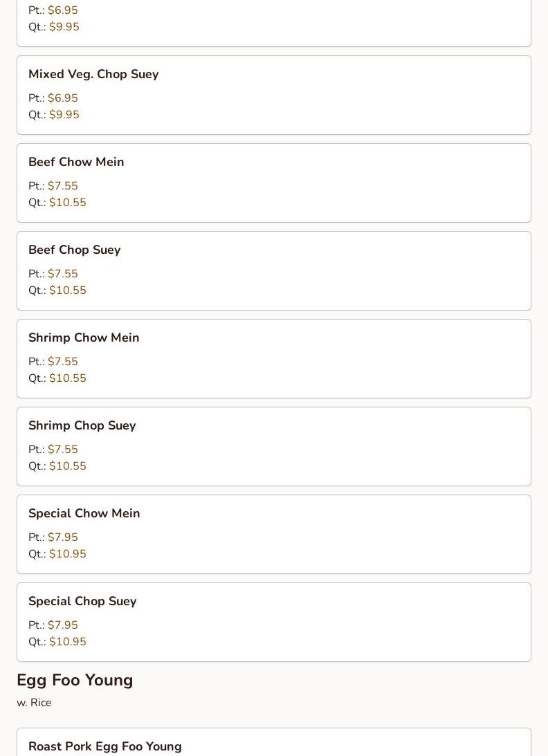Pick the Beef Chow Mein pint price
This screenshot has height=756, width=548.
point(62,186)
